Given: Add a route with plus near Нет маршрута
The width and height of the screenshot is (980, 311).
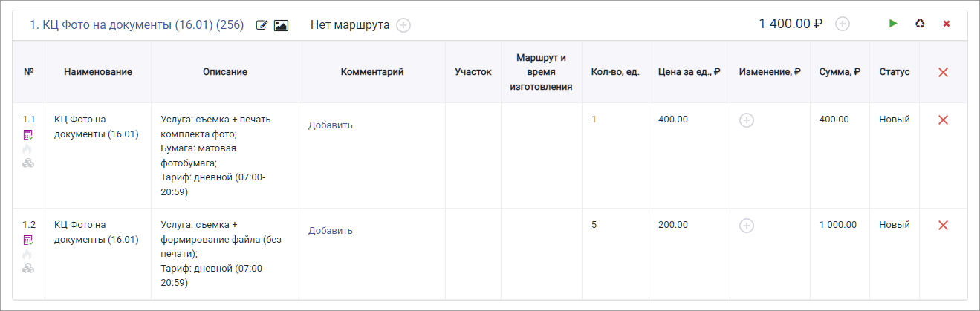Looking at the screenshot, I should click(403, 25).
